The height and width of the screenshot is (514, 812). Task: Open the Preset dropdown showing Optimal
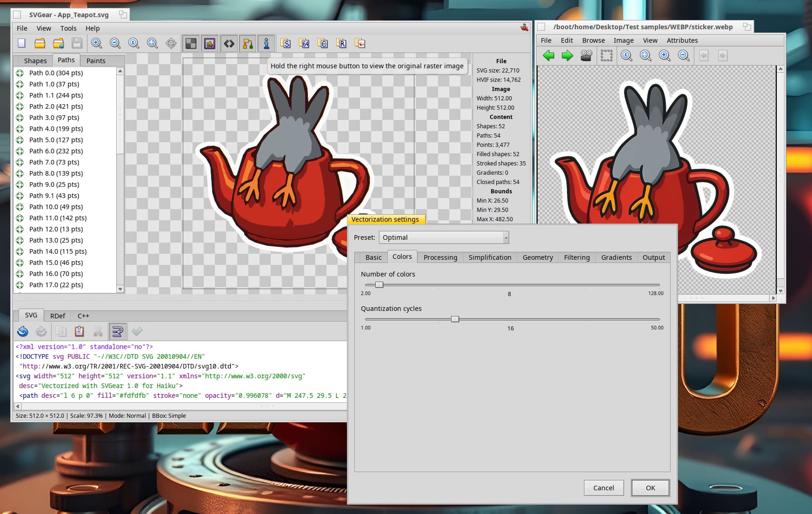pos(444,237)
